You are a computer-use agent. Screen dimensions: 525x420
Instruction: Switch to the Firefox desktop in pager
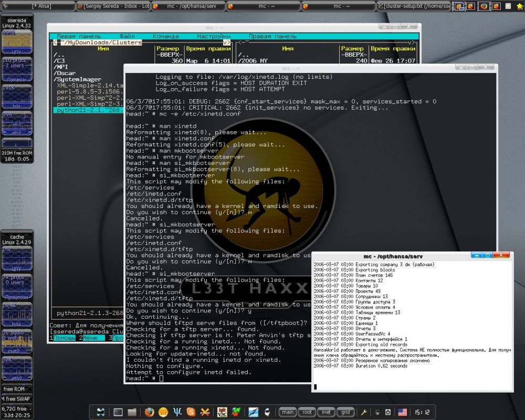484,6
